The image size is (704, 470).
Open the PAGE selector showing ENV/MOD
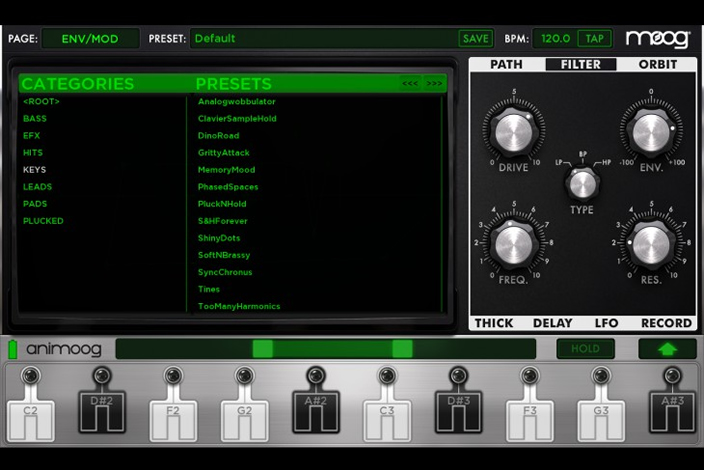[90, 39]
